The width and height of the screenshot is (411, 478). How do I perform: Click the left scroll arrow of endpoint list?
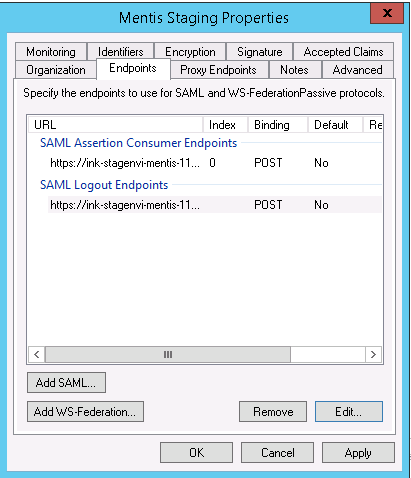click(37, 354)
